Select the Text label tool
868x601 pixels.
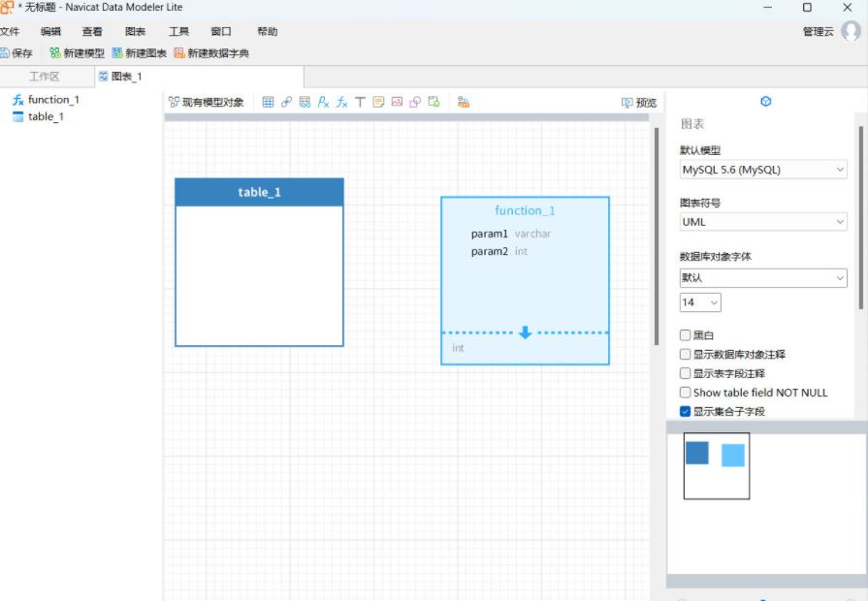360,101
